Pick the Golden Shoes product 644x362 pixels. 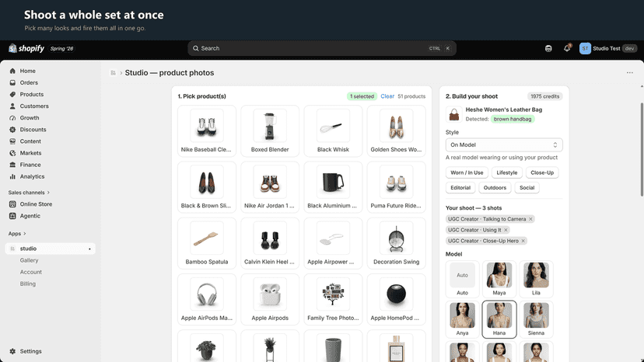397,131
